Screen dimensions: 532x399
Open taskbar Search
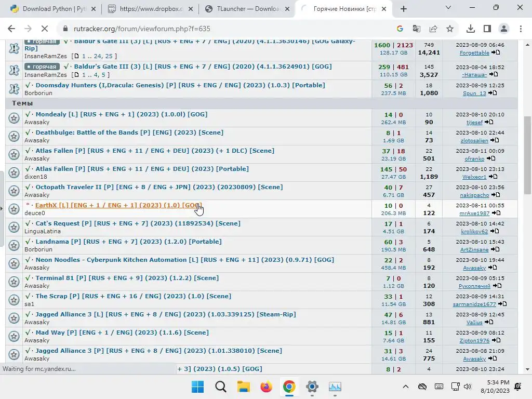point(220,387)
